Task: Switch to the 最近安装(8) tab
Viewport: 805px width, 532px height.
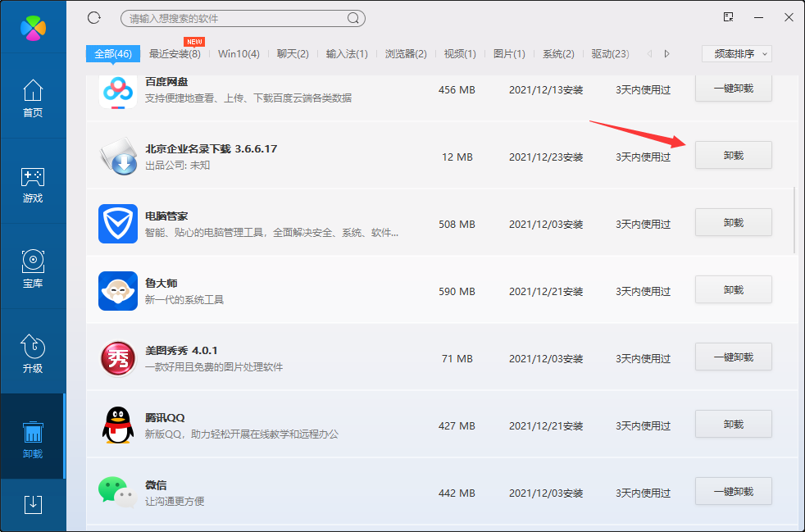Action: click(x=175, y=54)
